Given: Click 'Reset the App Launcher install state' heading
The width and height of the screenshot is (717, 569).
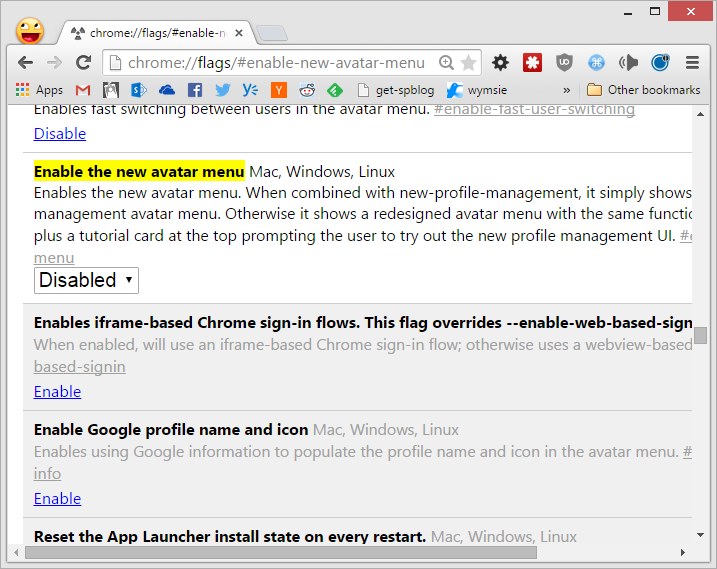Looking at the screenshot, I should click(x=230, y=537).
